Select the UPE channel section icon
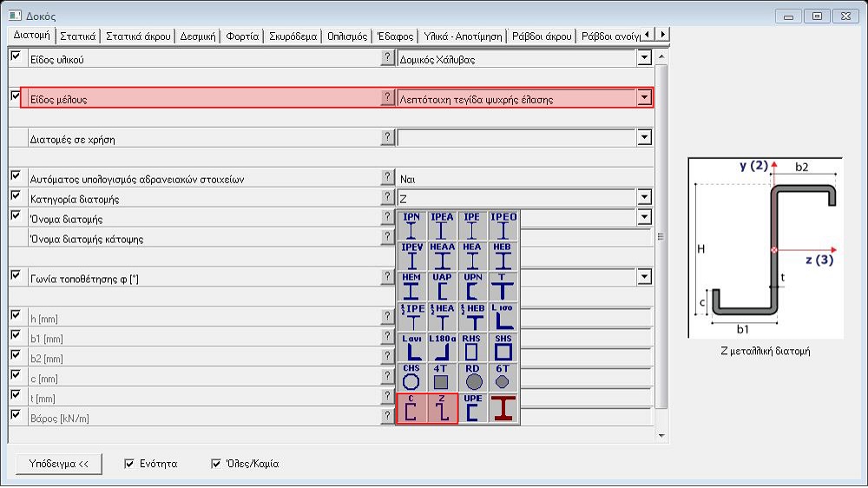Image resolution: width=868 pixels, height=488 pixels. click(x=473, y=408)
